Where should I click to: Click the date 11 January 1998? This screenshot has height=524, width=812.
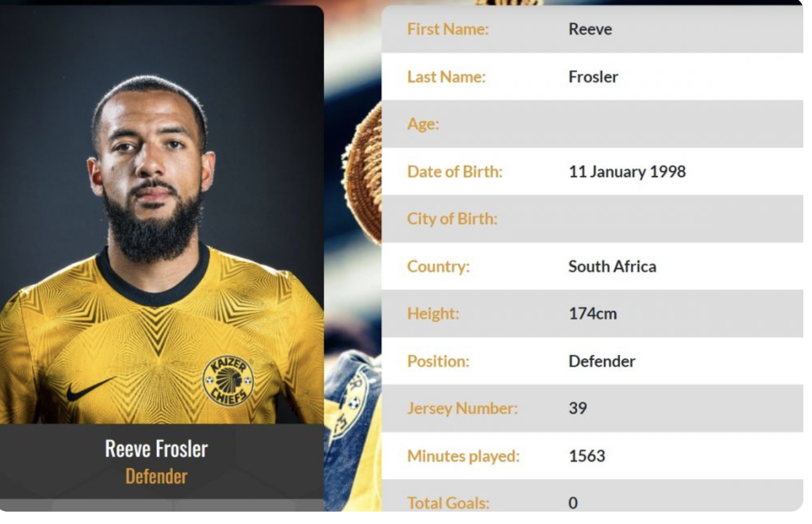[x=627, y=172]
